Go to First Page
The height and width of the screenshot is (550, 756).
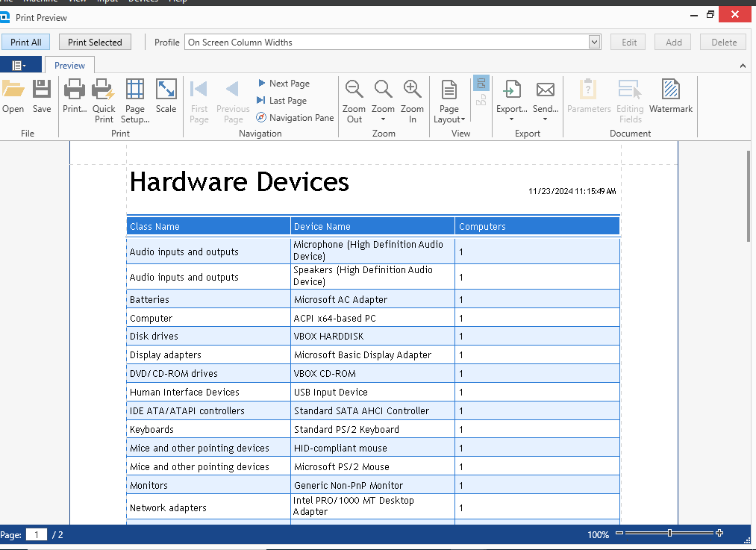(x=199, y=101)
